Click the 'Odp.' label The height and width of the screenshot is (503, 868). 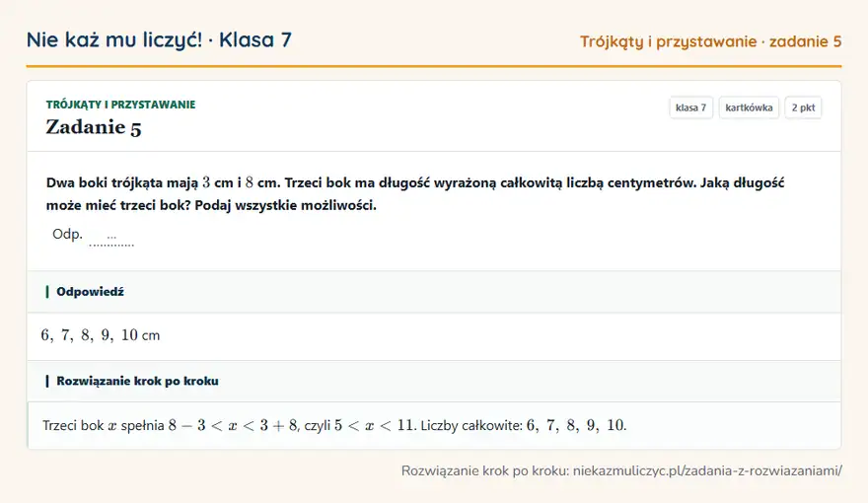(x=67, y=234)
